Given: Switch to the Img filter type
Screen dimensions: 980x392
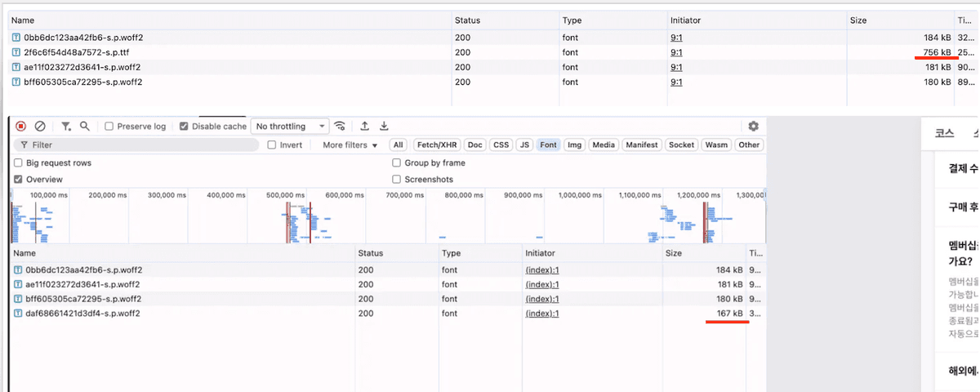Looking at the screenshot, I should [574, 145].
